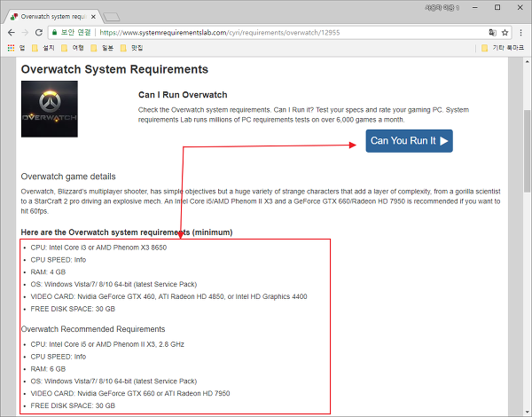
Task: Click the scrollbar down arrow
Action: pyautogui.click(x=527, y=412)
